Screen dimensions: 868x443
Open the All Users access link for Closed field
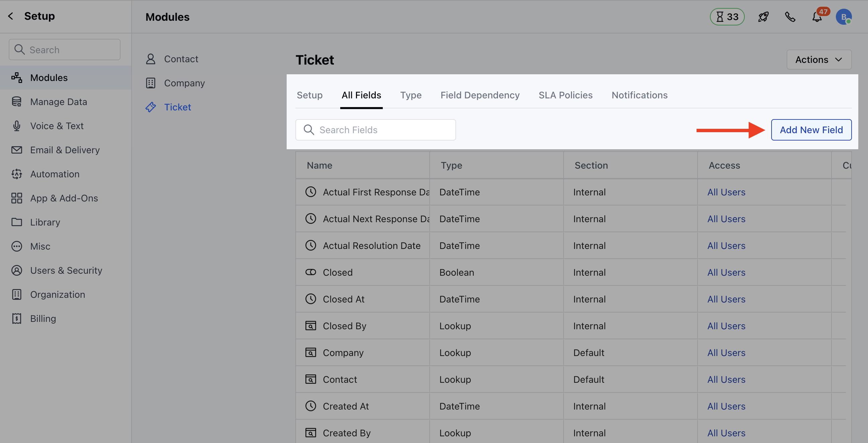click(x=726, y=272)
